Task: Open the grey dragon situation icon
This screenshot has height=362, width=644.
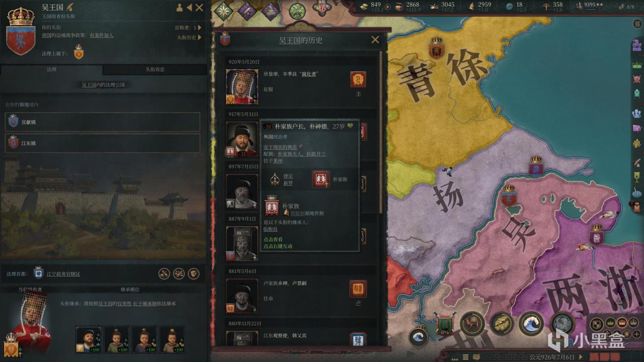Action: [x=562, y=324]
